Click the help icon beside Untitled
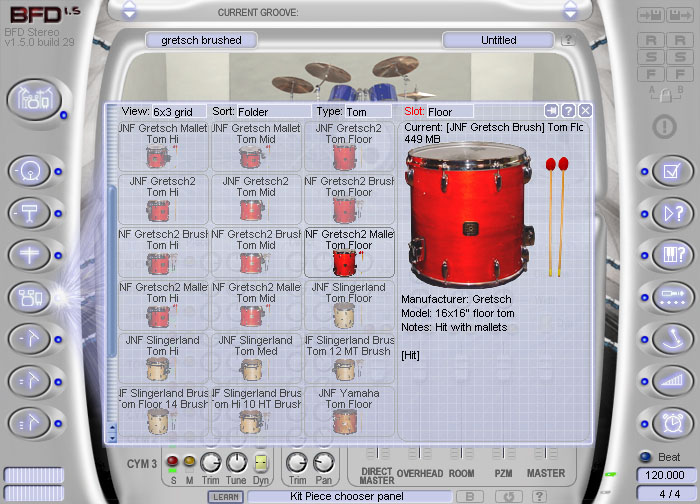Screen dimensions: 700x504 pos(568,40)
